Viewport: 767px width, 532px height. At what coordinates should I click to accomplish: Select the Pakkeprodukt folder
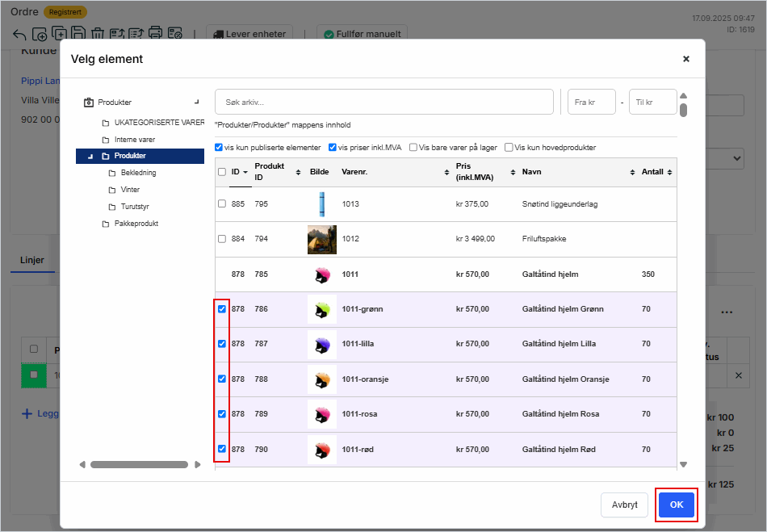(x=136, y=224)
